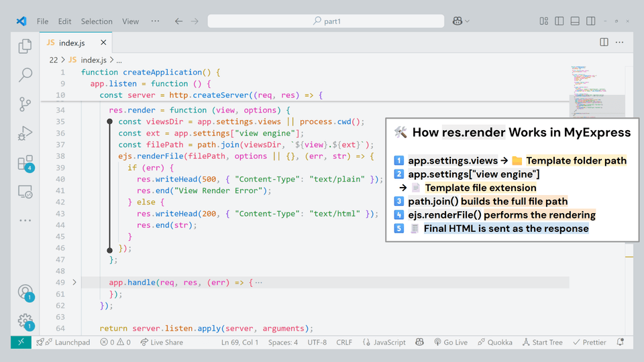This screenshot has height=362, width=644.
Task: Open the Remote Explorer view
Action: tap(25, 192)
